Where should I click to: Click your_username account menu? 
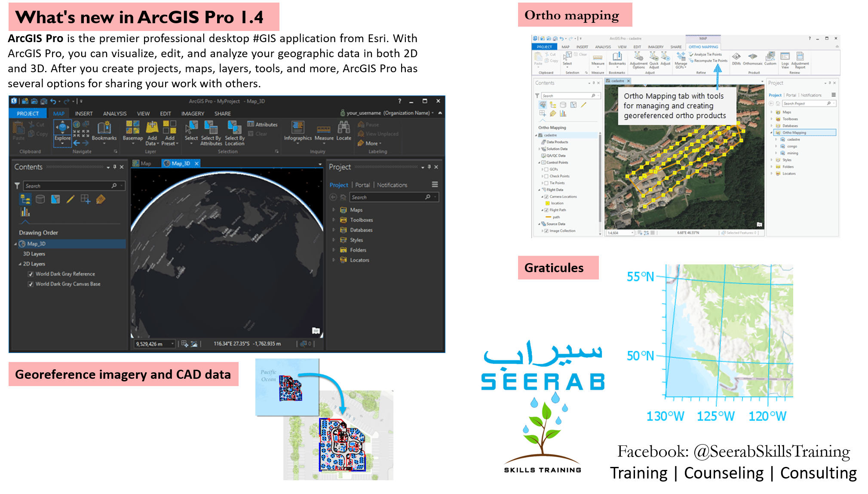(x=387, y=113)
